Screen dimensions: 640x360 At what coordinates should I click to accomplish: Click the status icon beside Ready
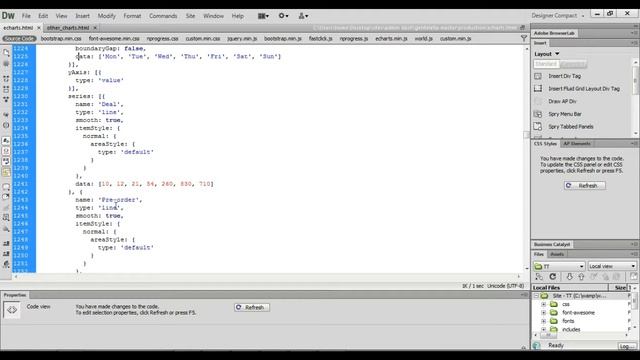click(537, 346)
